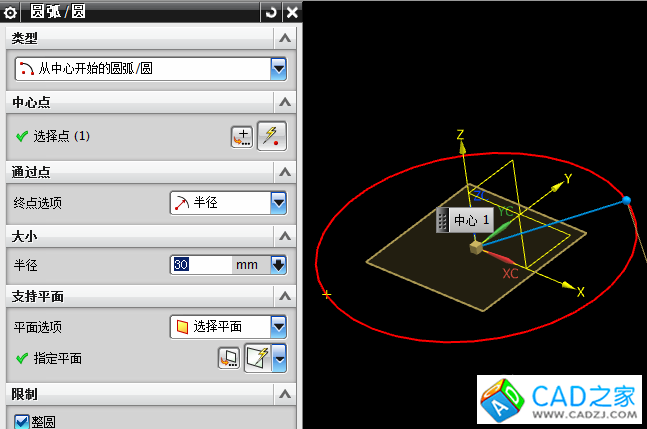Open the 平面选项 dropdown
This screenshot has height=429, width=647.
click(279, 327)
